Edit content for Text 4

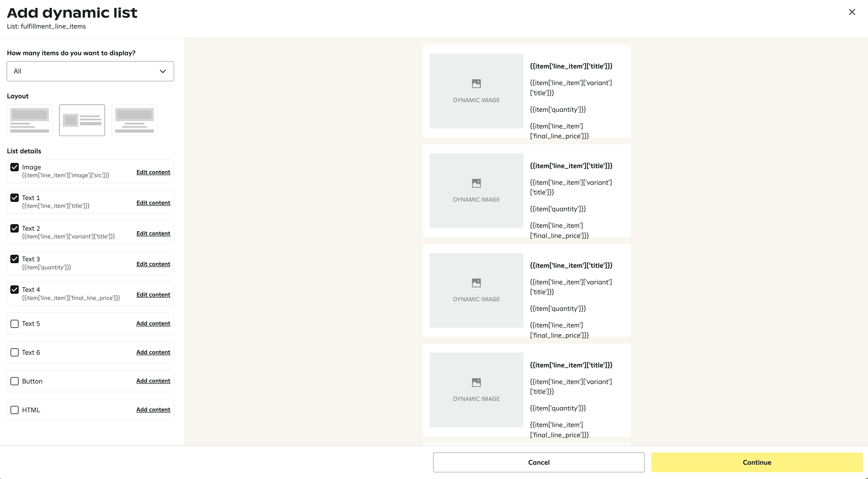pos(153,295)
